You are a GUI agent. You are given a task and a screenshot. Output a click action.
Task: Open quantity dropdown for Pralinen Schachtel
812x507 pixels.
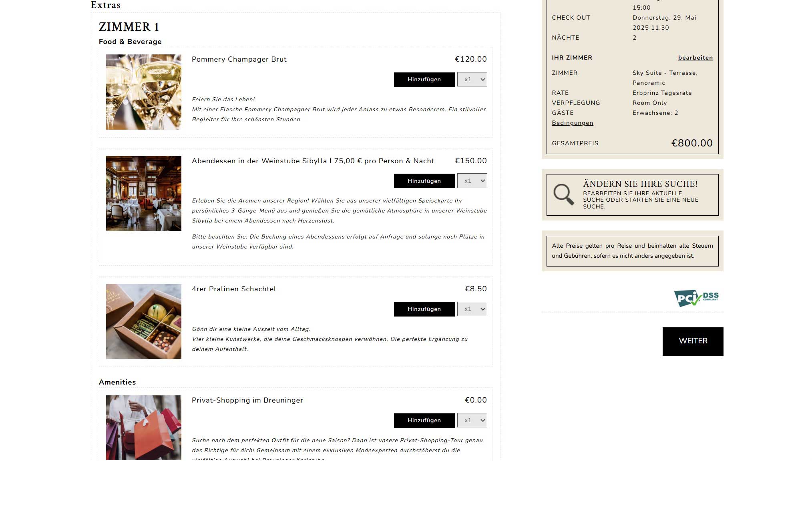coord(472,309)
